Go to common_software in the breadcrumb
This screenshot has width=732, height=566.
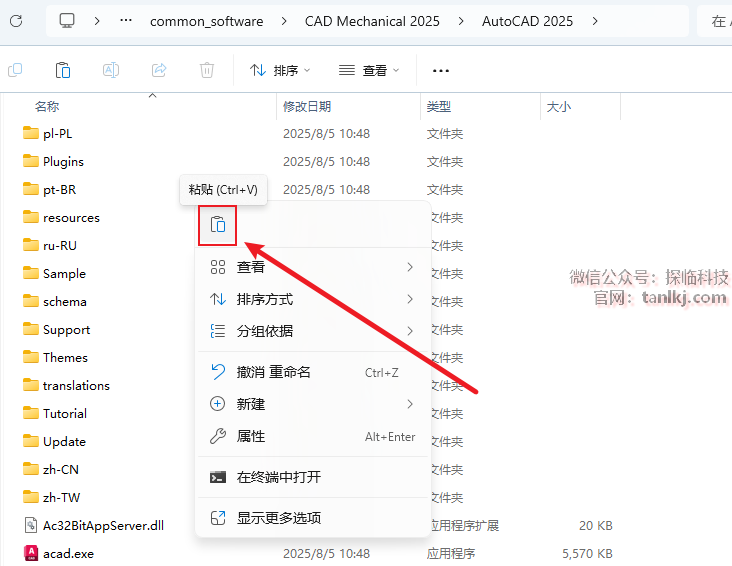[206, 21]
